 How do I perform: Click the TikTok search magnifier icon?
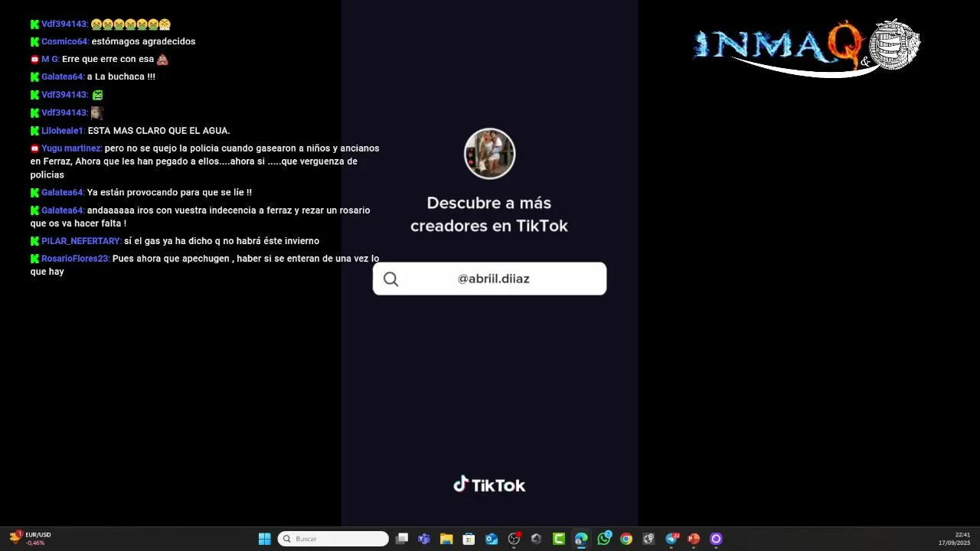(x=391, y=279)
